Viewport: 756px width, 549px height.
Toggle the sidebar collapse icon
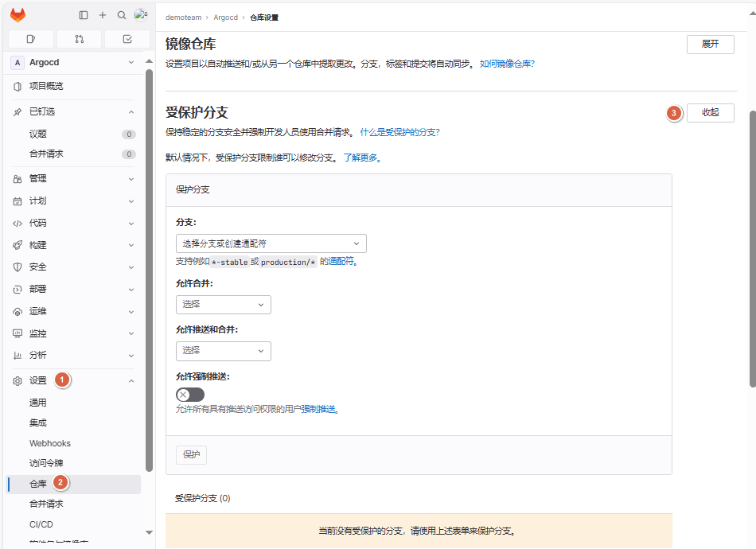84,15
